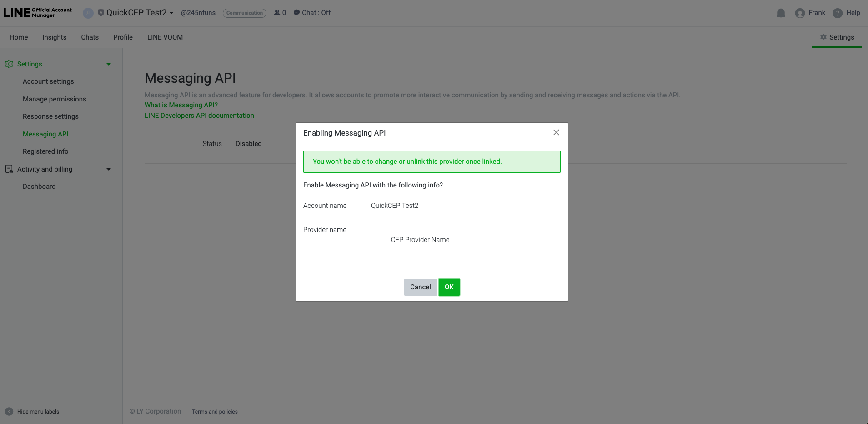Click the Activity and billing icon
The width and height of the screenshot is (868, 424).
click(9, 169)
